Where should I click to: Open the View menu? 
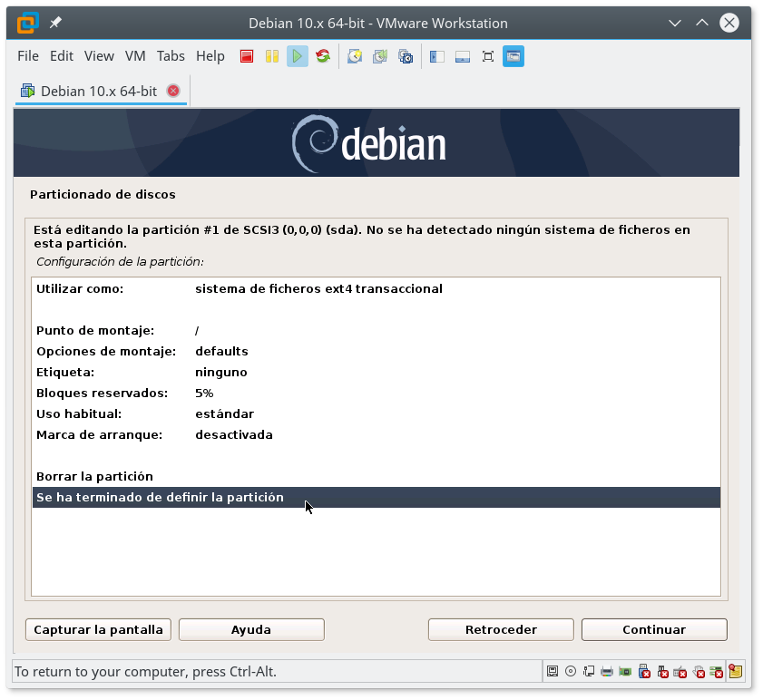[x=99, y=56]
